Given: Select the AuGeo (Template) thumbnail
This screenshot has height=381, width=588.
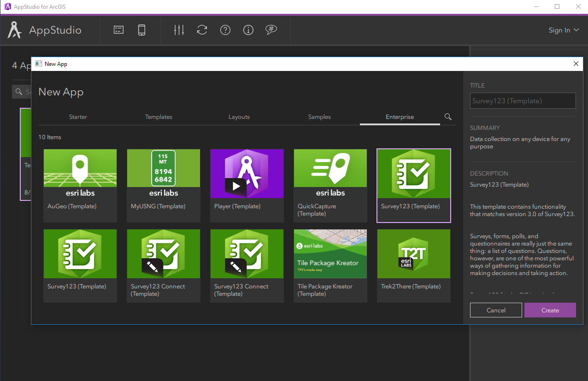Looking at the screenshot, I should 80,174.
